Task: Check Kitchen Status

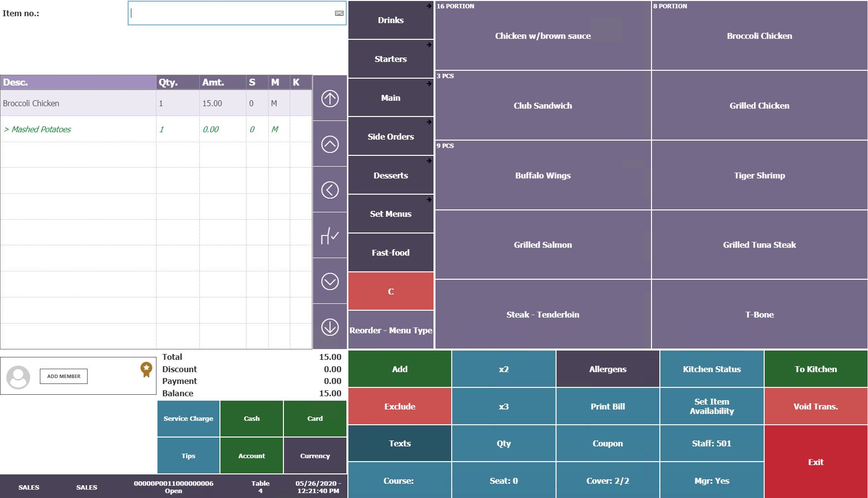Action: pyautogui.click(x=712, y=369)
